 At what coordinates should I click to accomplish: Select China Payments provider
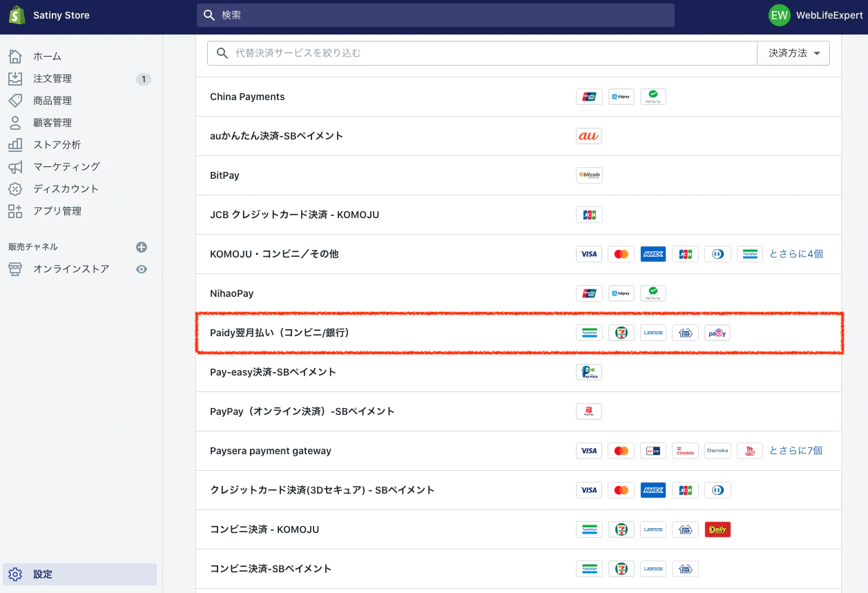(x=247, y=97)
